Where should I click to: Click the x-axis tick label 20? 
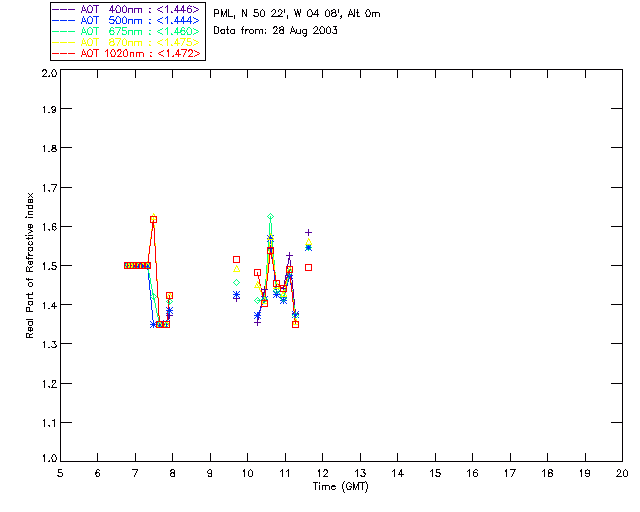pos(622,474)
